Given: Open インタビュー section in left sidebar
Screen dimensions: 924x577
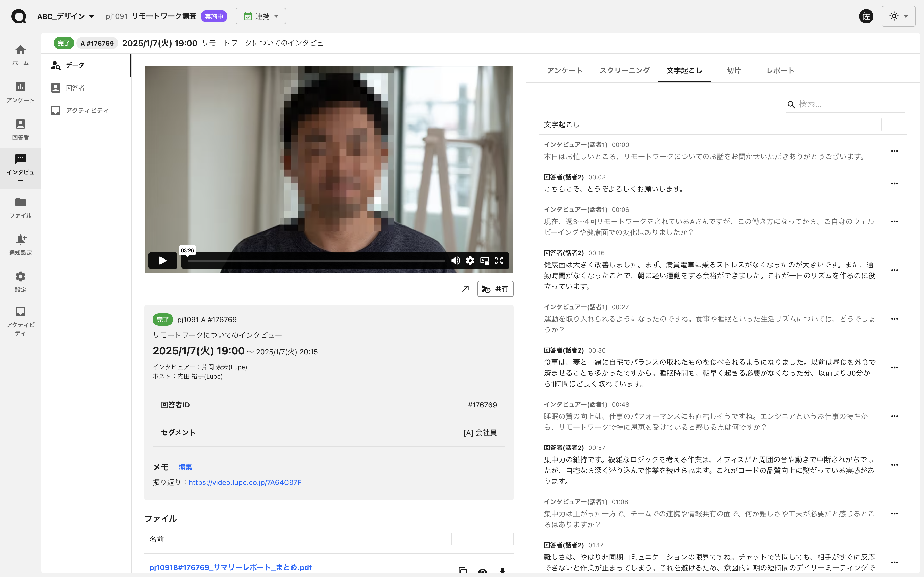Looking at the screenshot, I should click(21, 168).
